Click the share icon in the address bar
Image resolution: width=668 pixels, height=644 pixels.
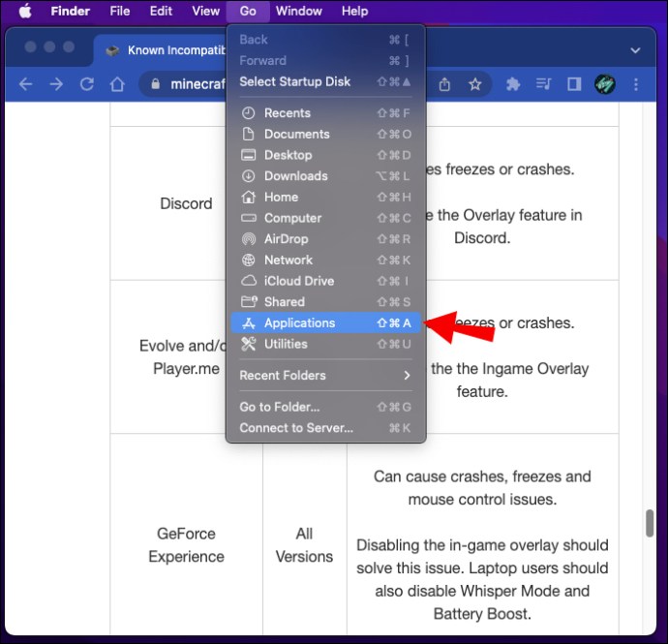point(445,84)
